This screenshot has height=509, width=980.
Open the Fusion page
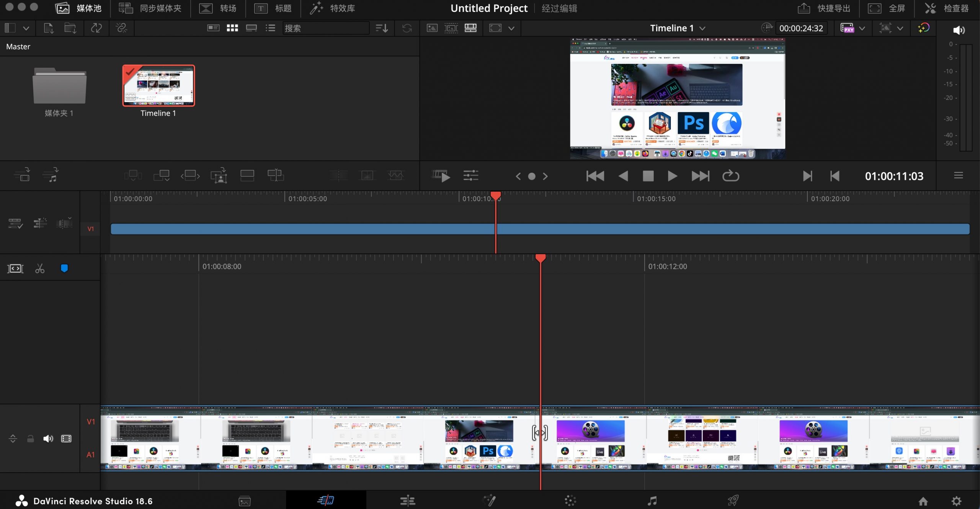point(490,500)
